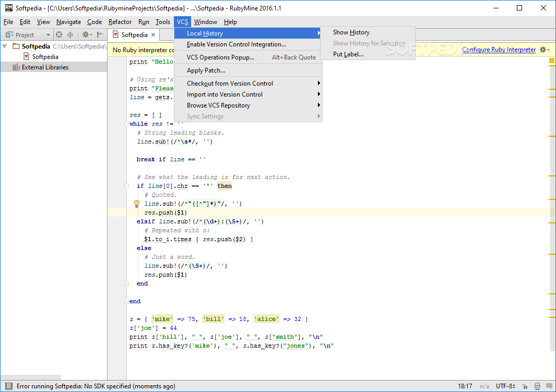The height and width of the screenshot is (392, 556).
Task: Click the n/a line separator in status bar
Action: [x=484, y=386]
